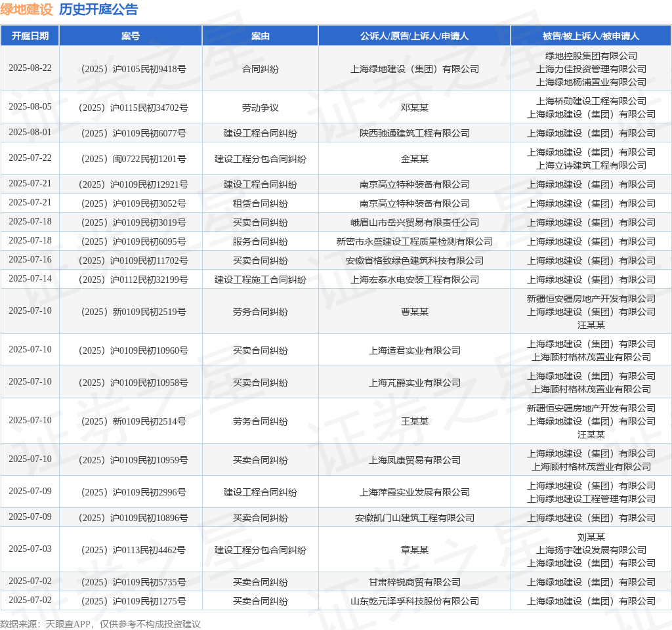
Task: Click defendant 上海绿地杨浦置业有限公司
Action: pyautogui.click(x=591, y=82)
